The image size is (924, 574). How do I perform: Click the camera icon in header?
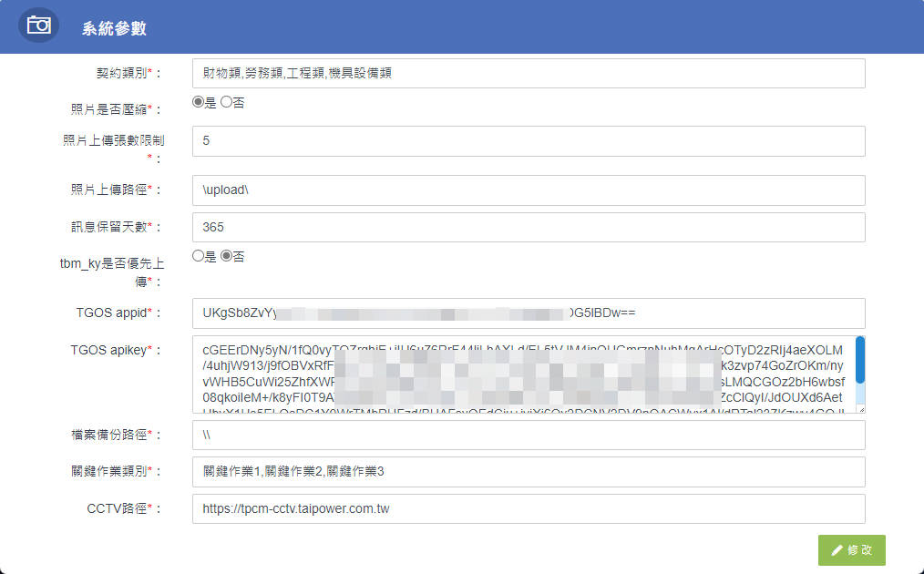pos(39,25)
